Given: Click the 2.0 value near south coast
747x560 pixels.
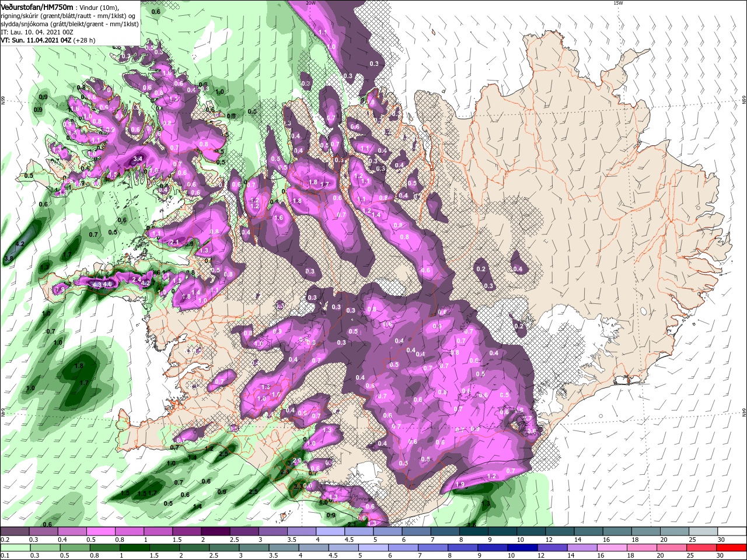Looking at the screenshot, I should click(x=296, y=461).
